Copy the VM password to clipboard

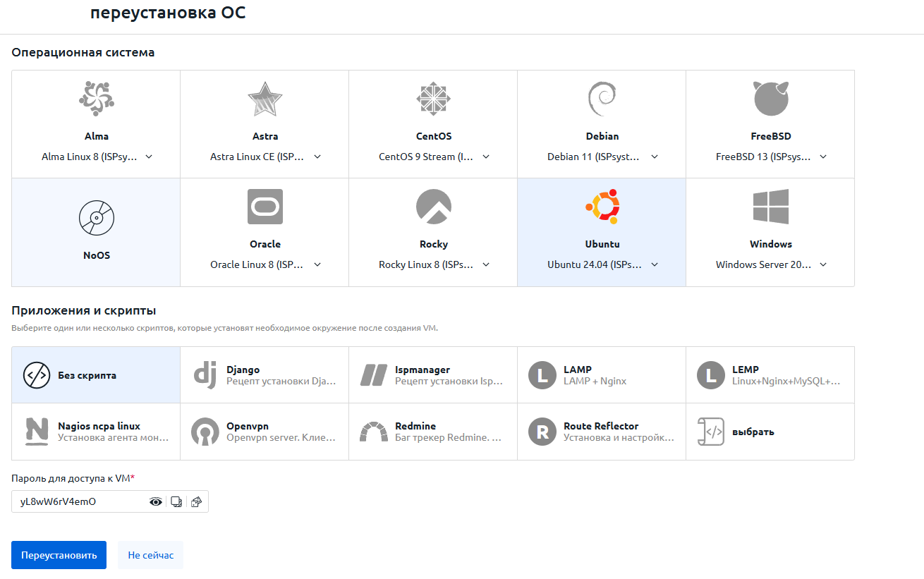coord(176,501)
